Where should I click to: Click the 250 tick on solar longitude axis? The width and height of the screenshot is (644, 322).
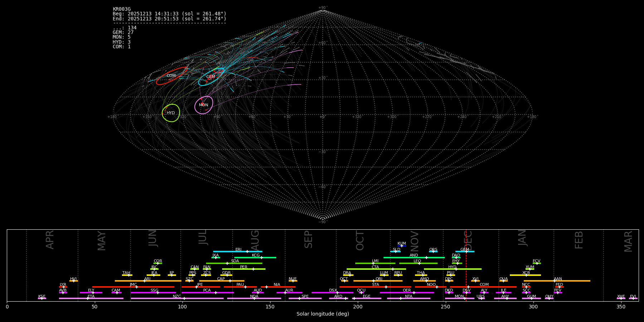(445, 307)
